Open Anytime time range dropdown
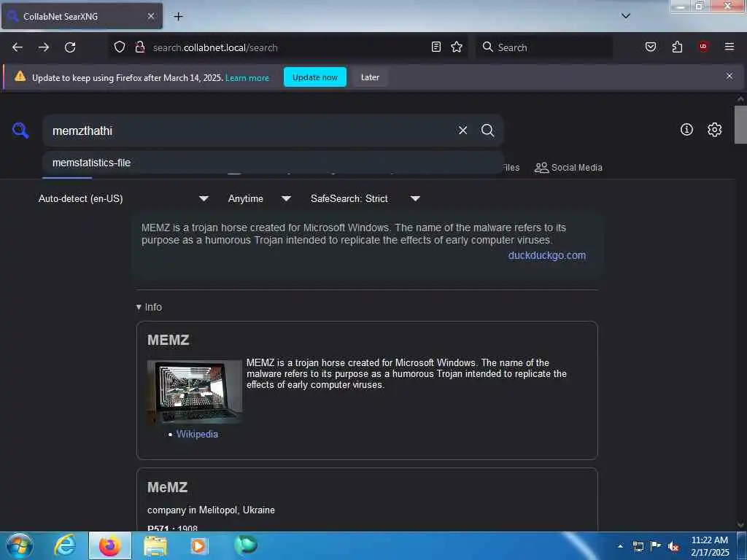This screenshot has width=747, height=560. tap(259, 198)
